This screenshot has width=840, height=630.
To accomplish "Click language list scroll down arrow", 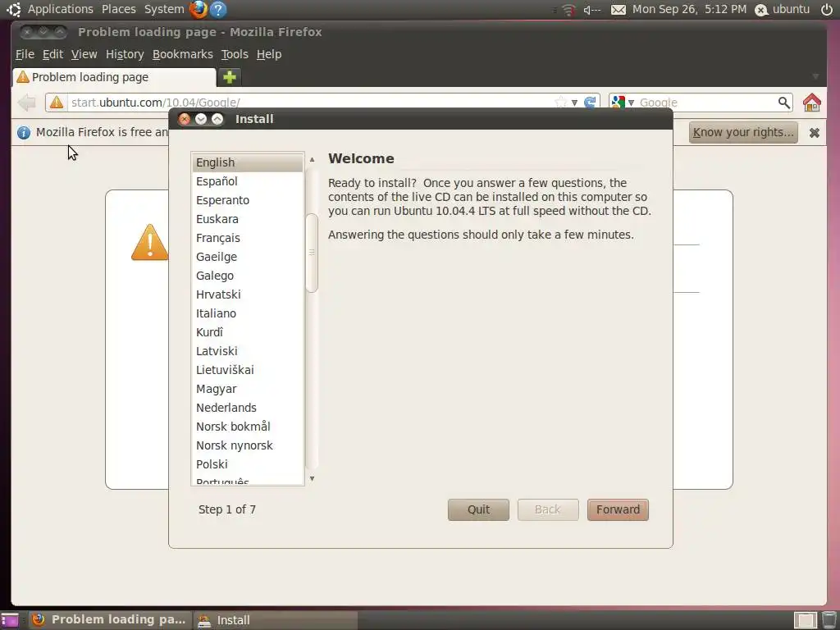I will [312, 478].
